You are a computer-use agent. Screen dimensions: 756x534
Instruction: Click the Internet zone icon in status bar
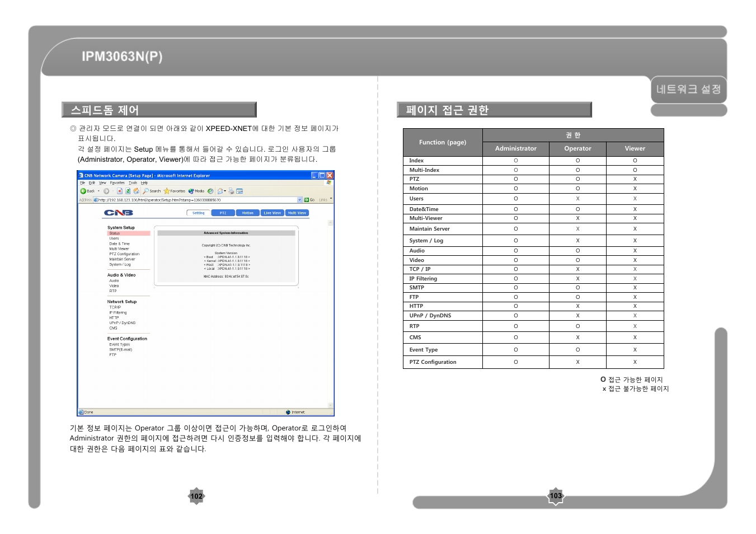(x=288, y=412)
